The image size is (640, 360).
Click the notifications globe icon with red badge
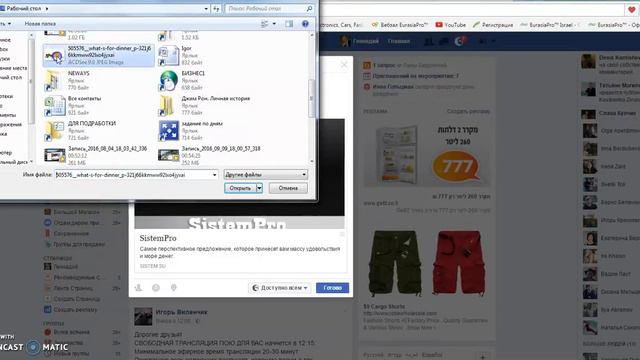(460, 41)
